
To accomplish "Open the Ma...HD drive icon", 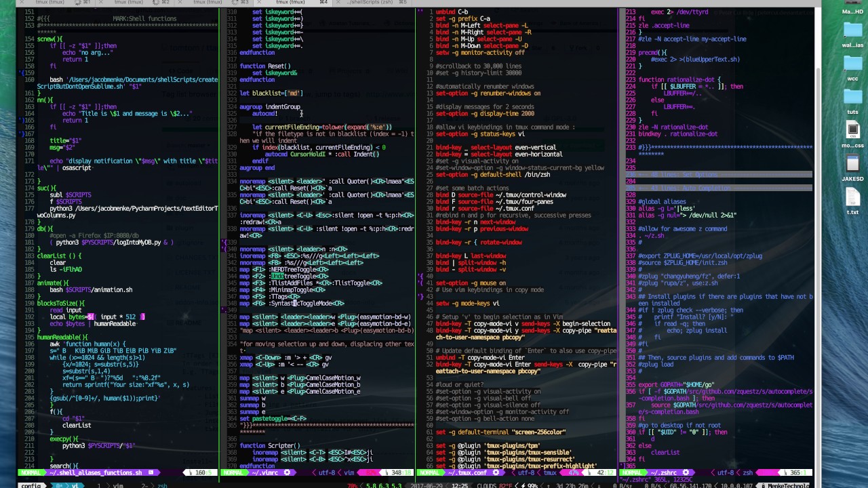I will pyautogui.click(x=852, y=8).
